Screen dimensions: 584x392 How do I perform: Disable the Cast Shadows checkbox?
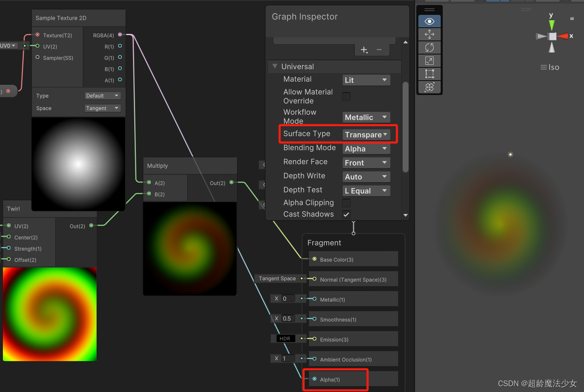point(346,214)
